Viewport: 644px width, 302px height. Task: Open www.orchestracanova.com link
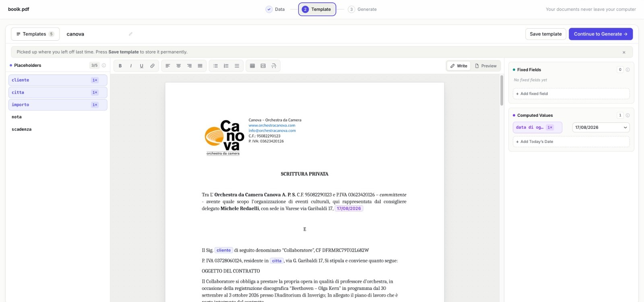pyautogui.click(x=272, y=126)
